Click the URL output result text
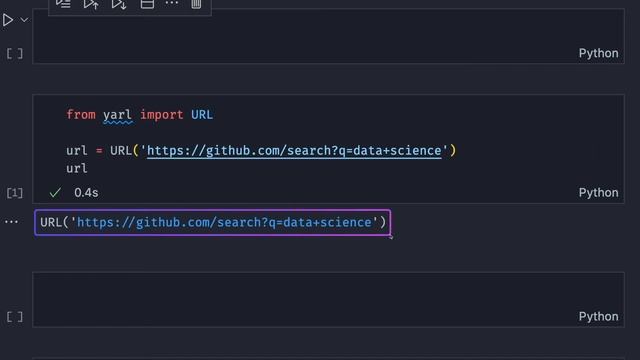Viewport: 640px width, 360px height. [213, 222]
